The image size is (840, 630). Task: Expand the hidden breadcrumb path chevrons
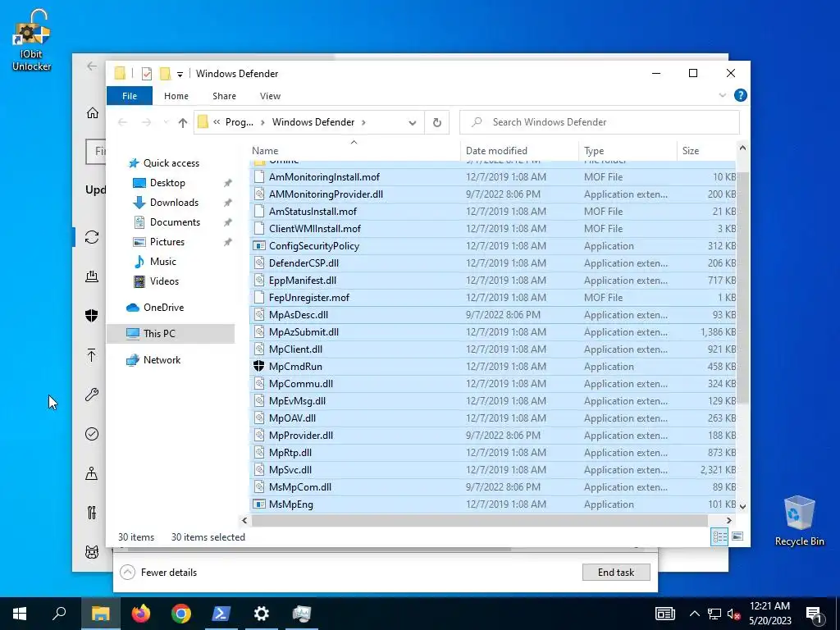click(x=217, y=122)
